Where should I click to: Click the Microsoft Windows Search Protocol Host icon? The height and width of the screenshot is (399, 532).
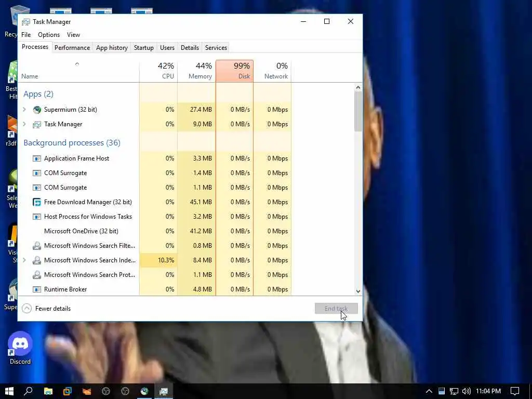(37, 275)
